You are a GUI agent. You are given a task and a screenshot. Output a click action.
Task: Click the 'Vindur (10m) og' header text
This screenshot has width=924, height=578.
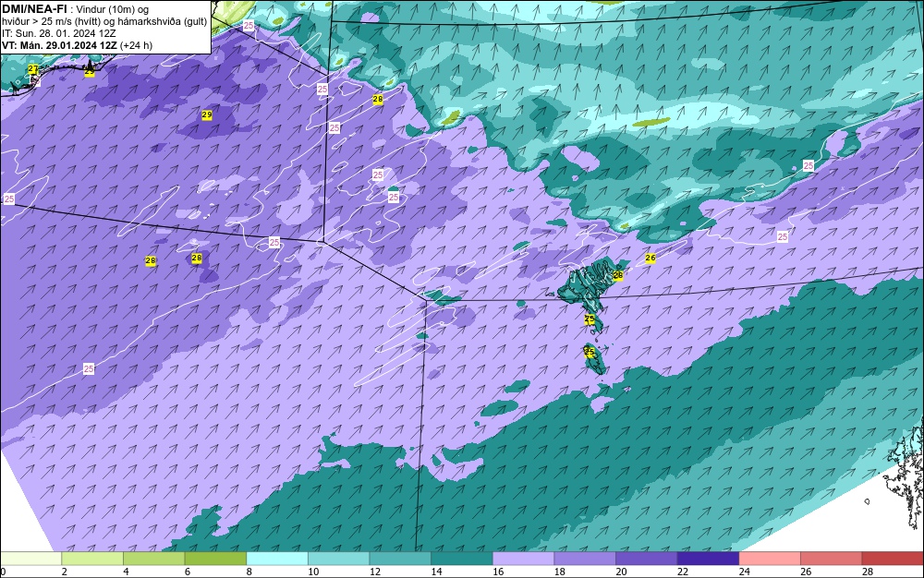coord(113,9)
